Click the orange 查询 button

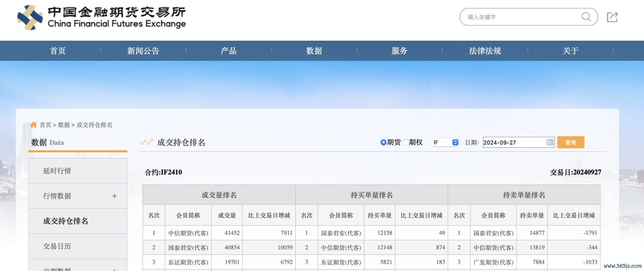click(x=571, y=142)
